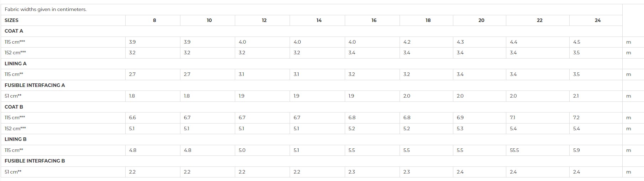Click the size 16 column header
The width and height of the screenshot is (644, 181).
[374, 20]
